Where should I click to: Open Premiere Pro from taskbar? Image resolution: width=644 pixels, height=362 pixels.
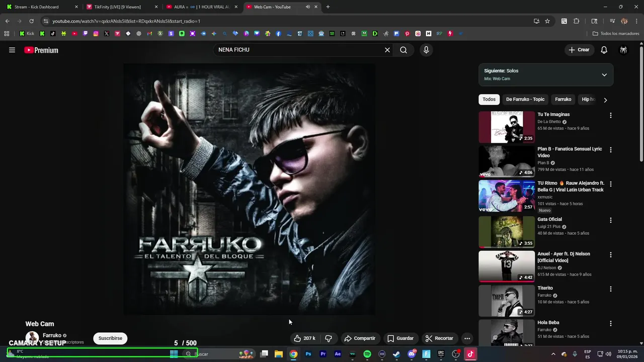click(x=323, y=354)
